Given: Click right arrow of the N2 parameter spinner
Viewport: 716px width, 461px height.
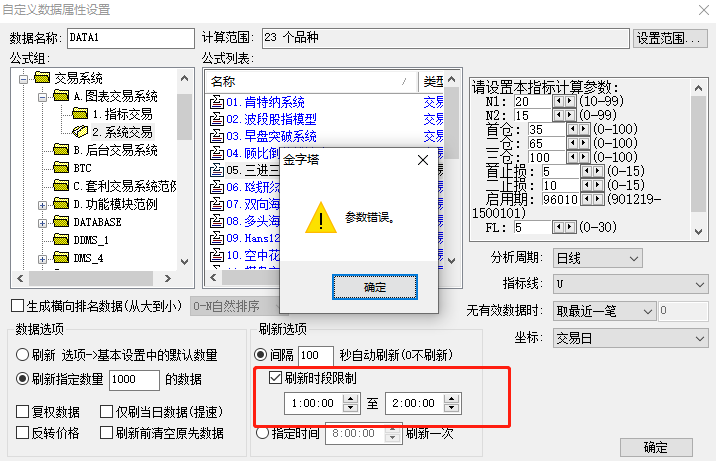Looking at the screenshot, I should pos(569,115).
